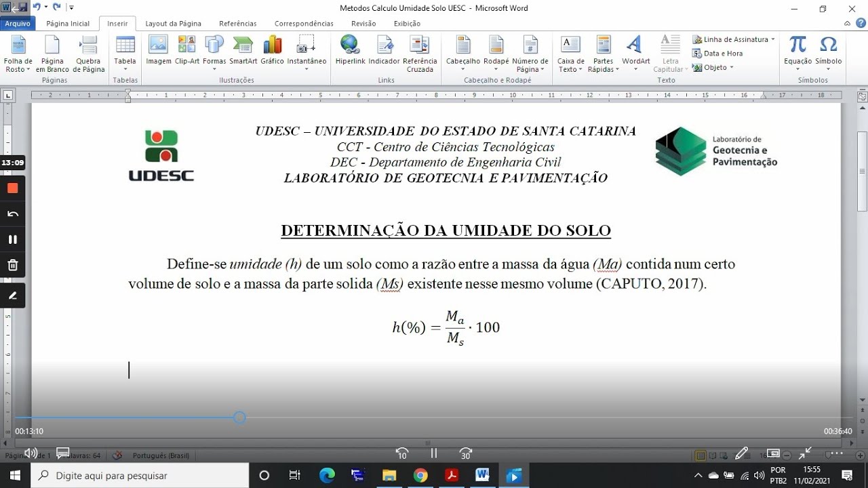Click the taskbar search box
Image resolution: width=868 pixels, height=488 pixels.
[x=139, y=475]
